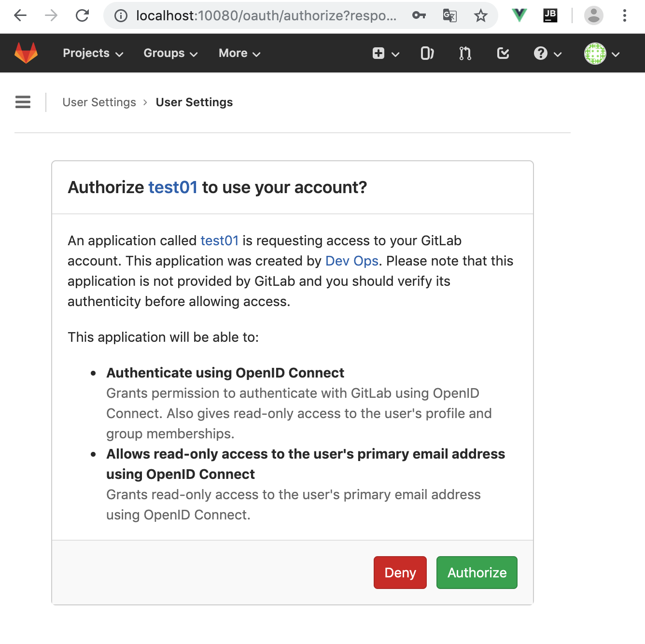Click 'Grants permission to authenticate with GitLab' description
The image size is (645, 644).
pos(299,413)
